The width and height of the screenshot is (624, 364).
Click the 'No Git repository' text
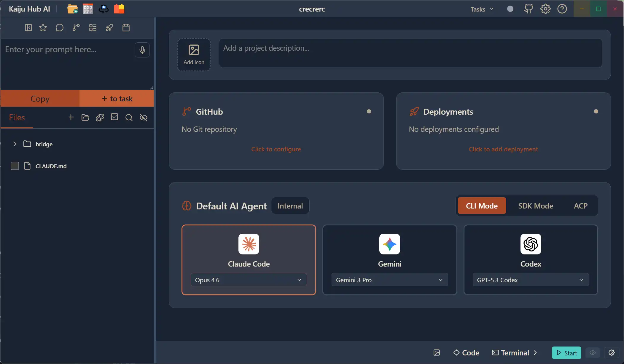209,129
